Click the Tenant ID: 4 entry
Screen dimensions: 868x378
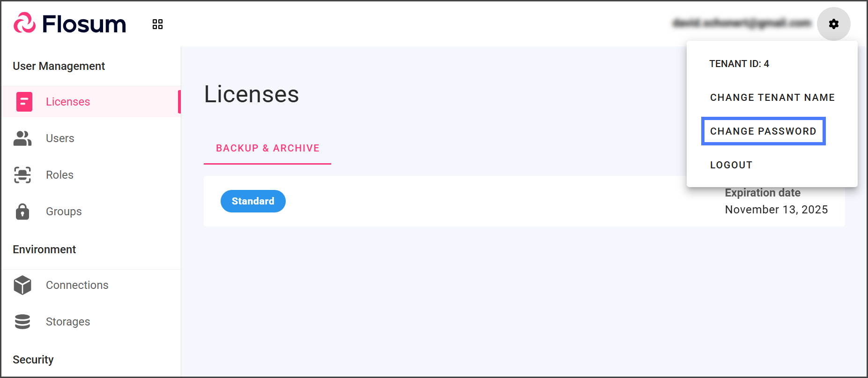(x=739, y=64)
